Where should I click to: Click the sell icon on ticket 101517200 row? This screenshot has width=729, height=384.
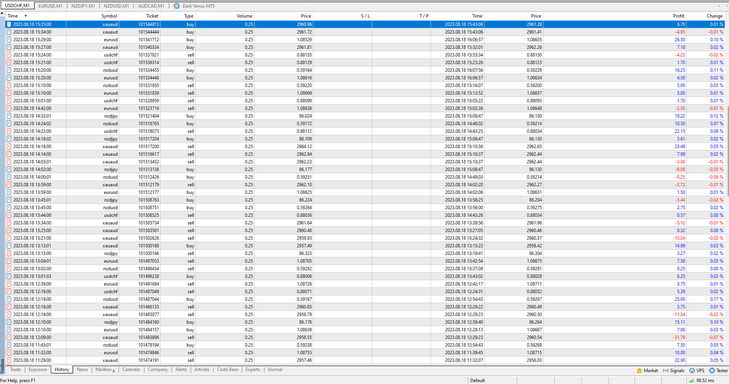9,146
